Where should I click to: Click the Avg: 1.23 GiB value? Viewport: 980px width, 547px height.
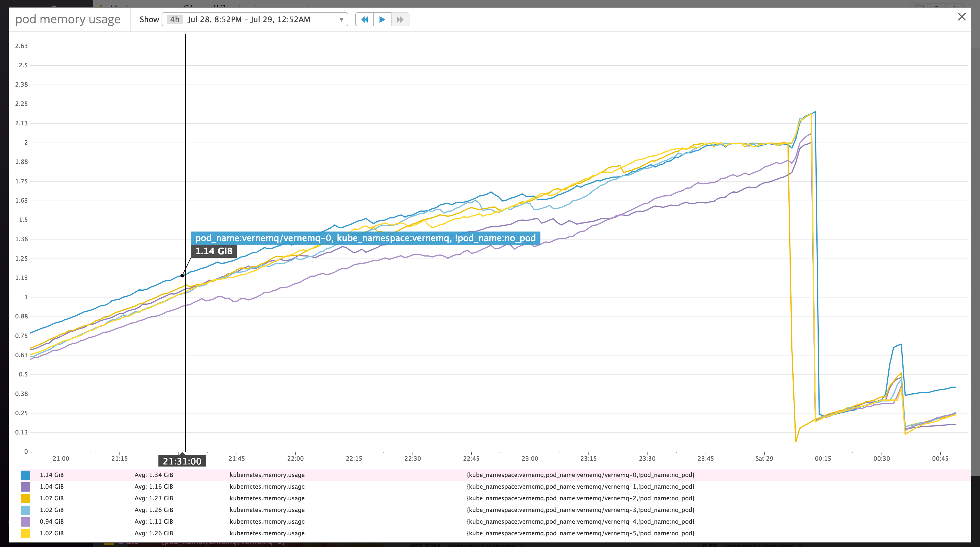click(x=154, y=498)
